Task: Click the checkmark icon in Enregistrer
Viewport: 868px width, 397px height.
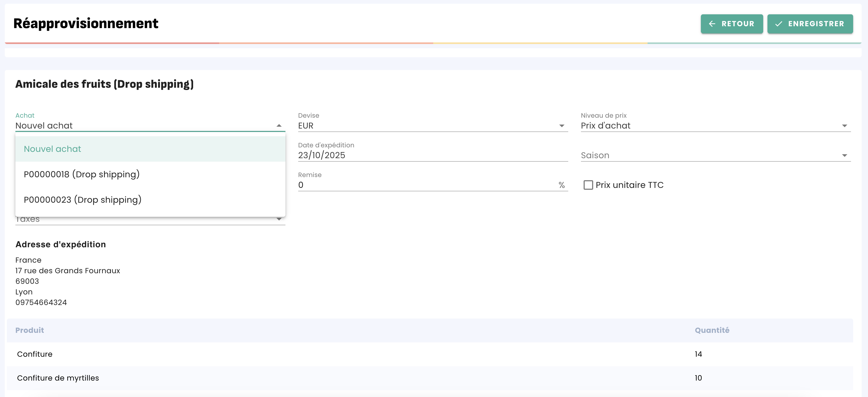Action: pos(779,24)
